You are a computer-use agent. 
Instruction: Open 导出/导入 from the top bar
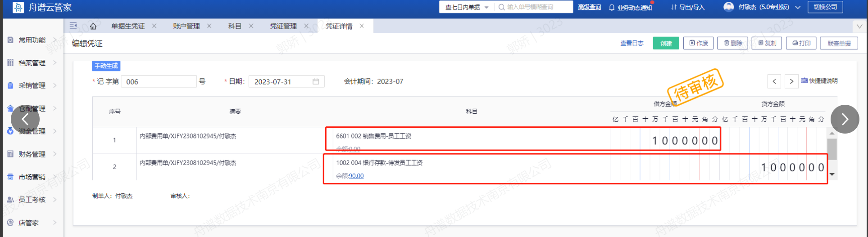(x=687, y=7)
